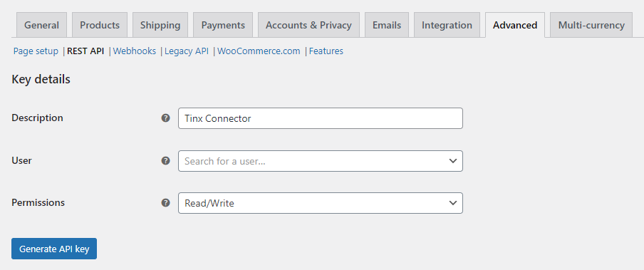Click the Generate API key button

(x=54, y=249)
